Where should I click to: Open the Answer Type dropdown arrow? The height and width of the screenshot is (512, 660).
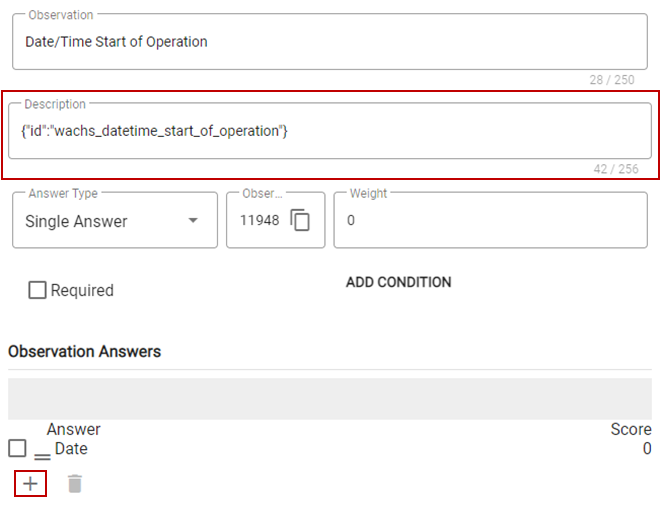click(x=193, y=220)
